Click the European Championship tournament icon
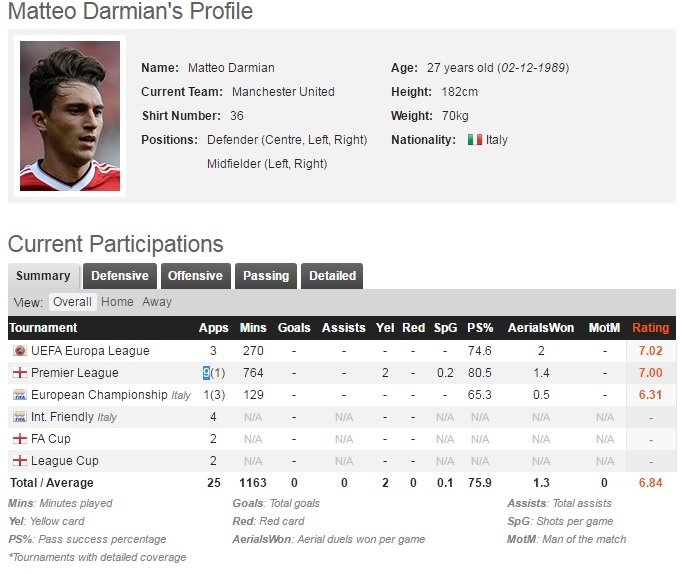Image resolution: width=682 pixels, height=574 pixels. 18,395
